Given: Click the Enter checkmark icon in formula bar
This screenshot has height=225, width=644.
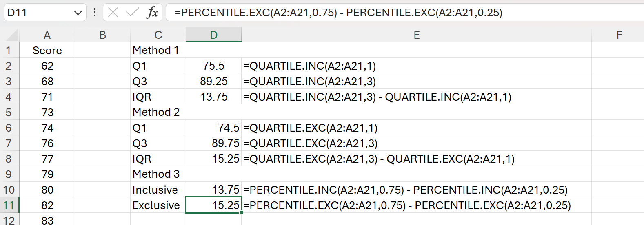Looking at the screenshot, I should click(x=132, y=13).
